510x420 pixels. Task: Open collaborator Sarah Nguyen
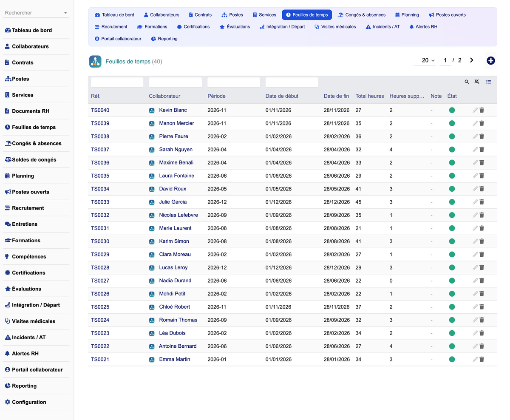point(176,150)
